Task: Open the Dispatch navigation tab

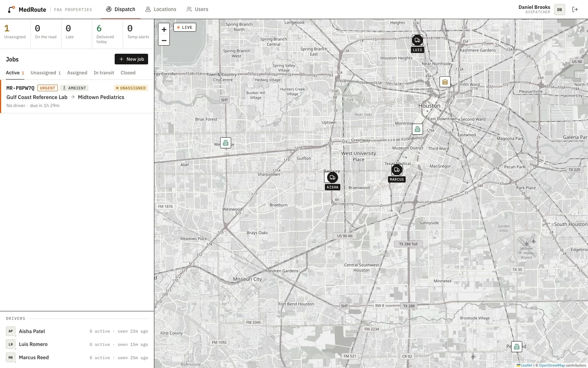Action: 121,9
